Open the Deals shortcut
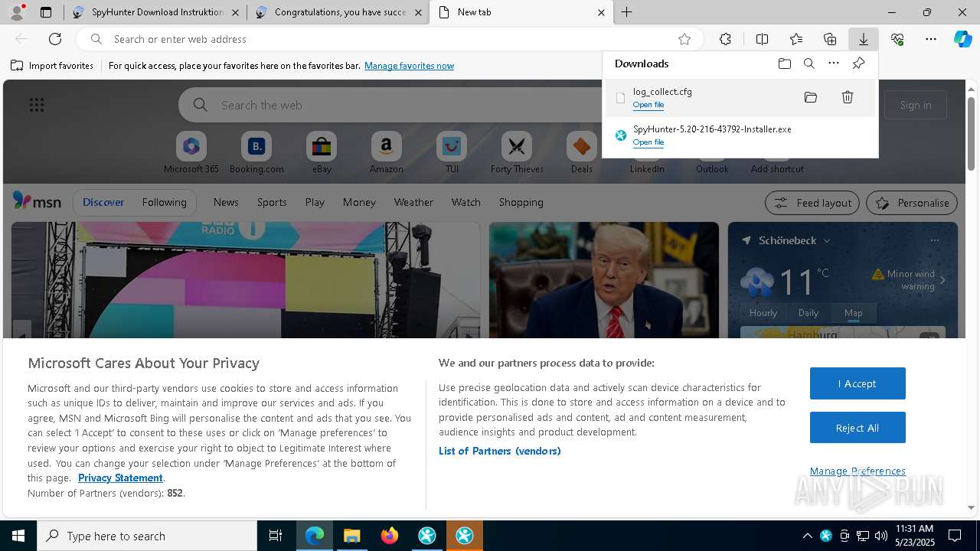Image resolution: width=980 pixels, height=551 pixels. pos(582,152)
